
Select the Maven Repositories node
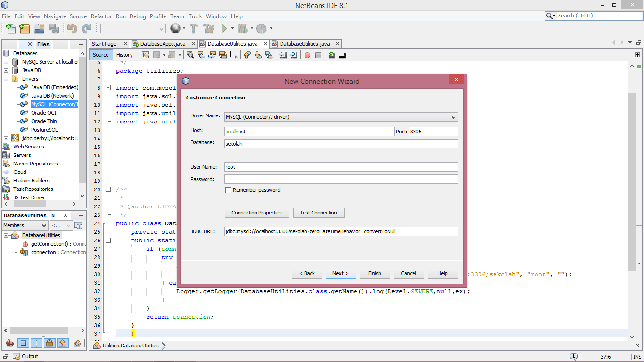[35, 164]
